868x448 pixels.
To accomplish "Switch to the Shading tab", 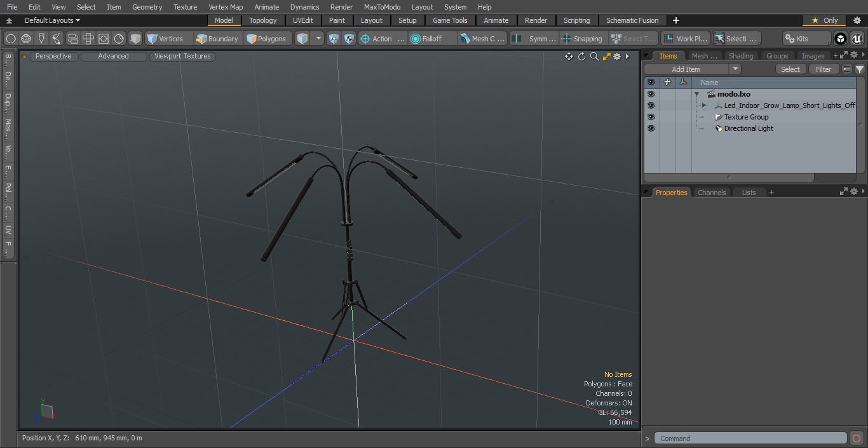I will pos(740,56).
